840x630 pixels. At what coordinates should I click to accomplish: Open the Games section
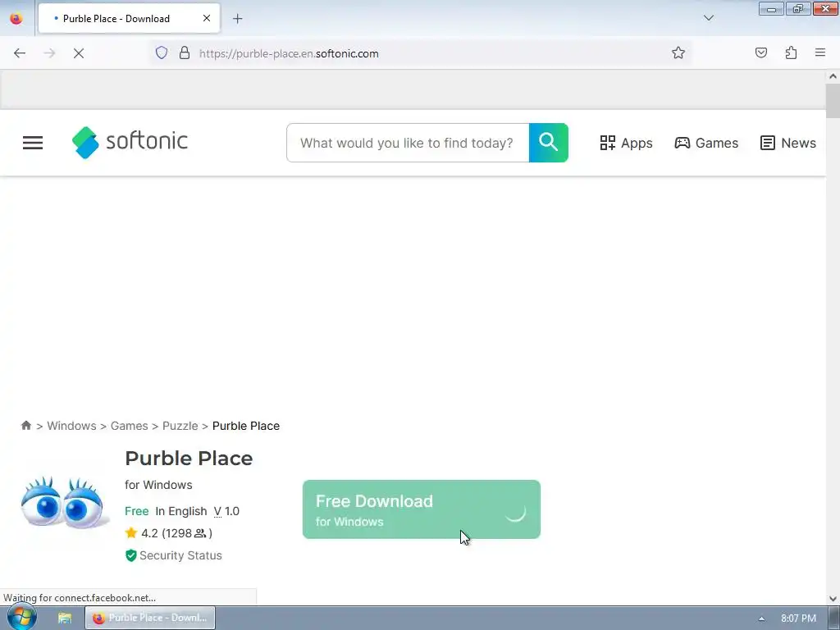(x=706, y=143)
